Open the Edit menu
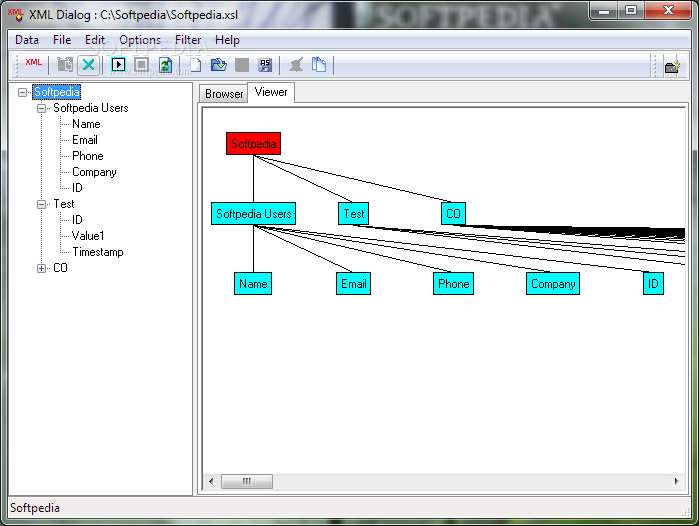Image resolution: width=699 pixels, height=526 pixels. pos(95,40)
